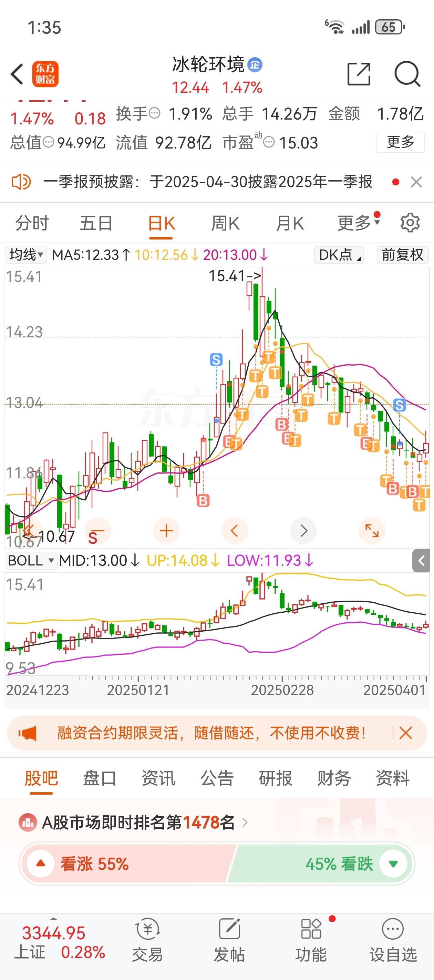Tap the 45% 看跌 vote bar
The image size is (434, 980).
[320, 864]
